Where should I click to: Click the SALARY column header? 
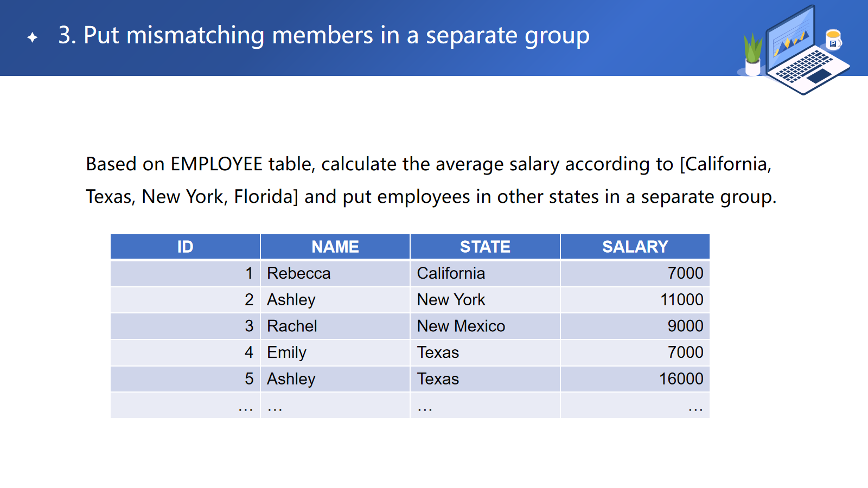pyautogui.click(x=635, y=247)
